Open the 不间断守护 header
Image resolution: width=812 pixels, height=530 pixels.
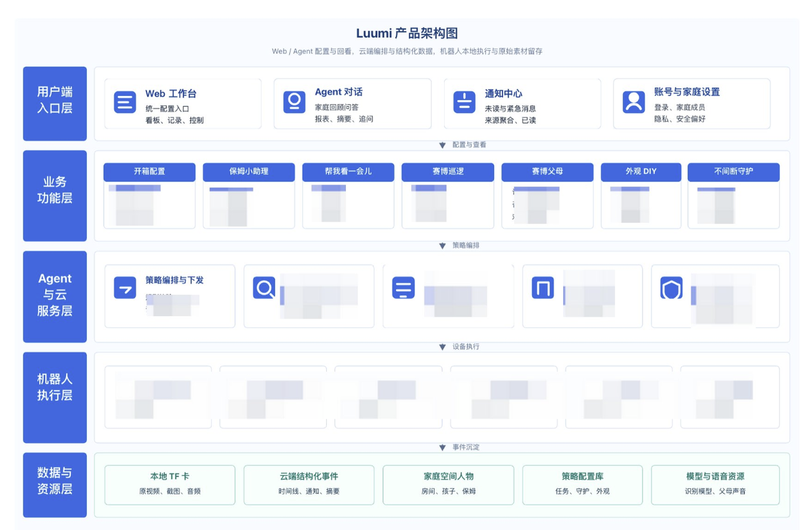[x=734, y=172]
